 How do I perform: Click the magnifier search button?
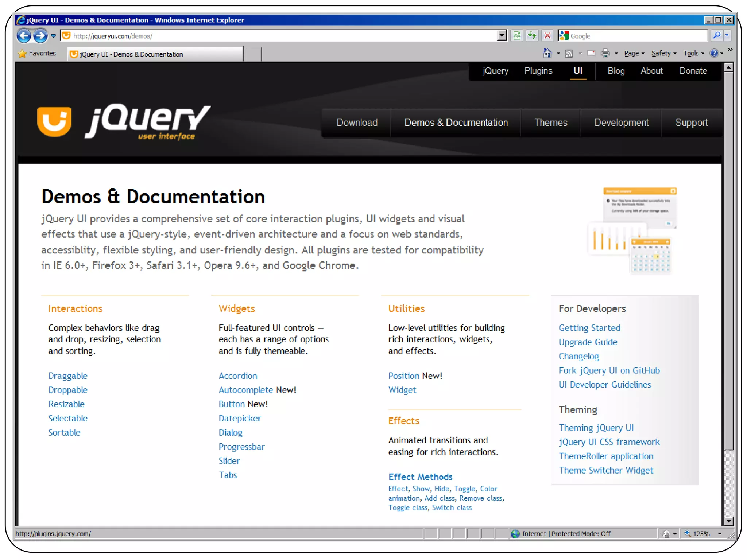[716, 36]
